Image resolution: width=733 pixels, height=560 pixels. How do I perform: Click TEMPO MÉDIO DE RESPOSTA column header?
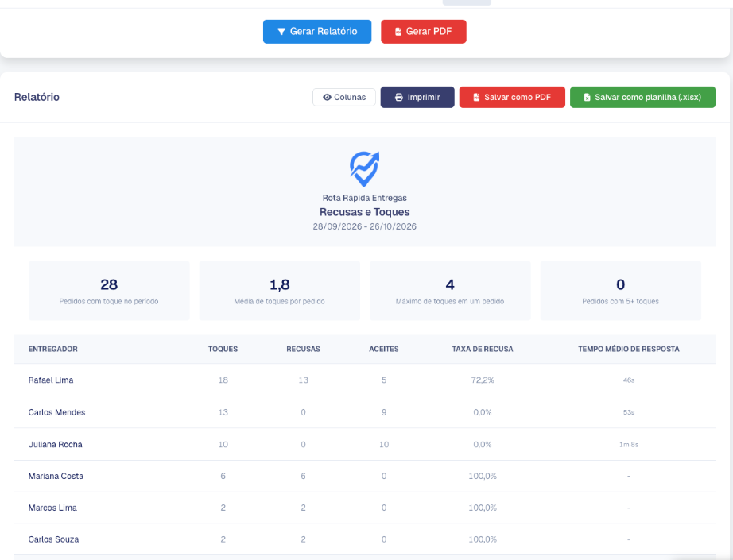pyautogui.click(x=629, y=349)
